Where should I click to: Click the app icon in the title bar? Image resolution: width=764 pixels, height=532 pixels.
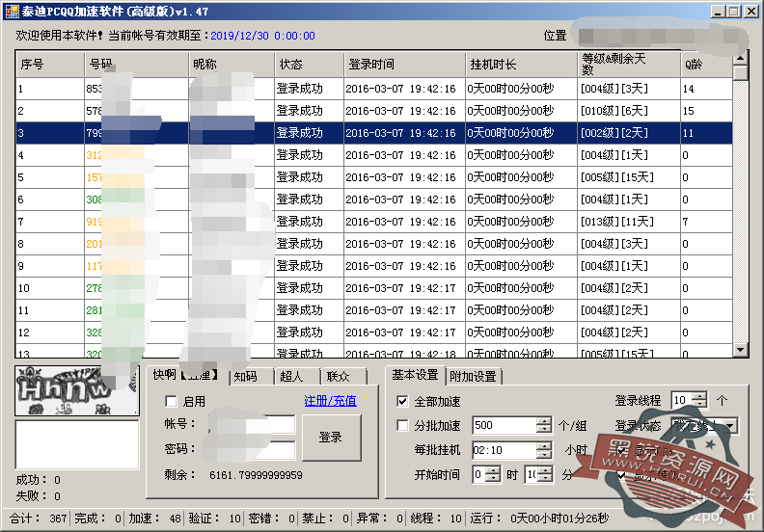(x=12, y=12)
